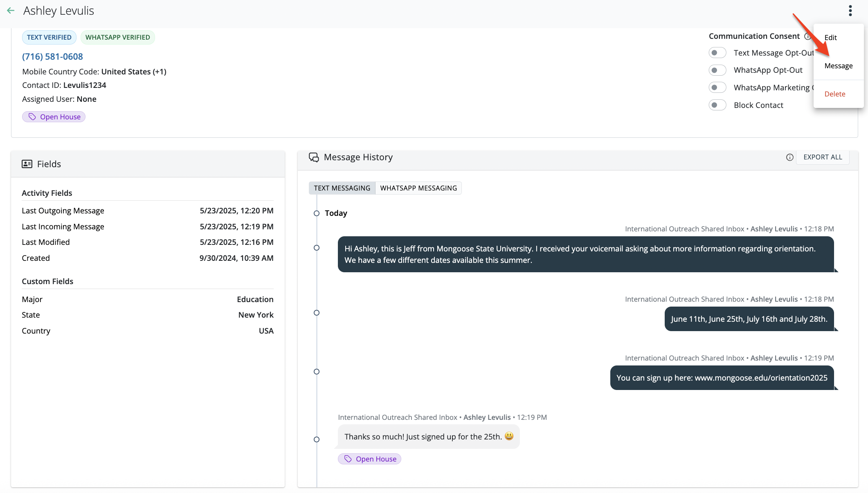Click the Fields contact card icon
This screenshot has width=868, height=493.
(27, 164)
